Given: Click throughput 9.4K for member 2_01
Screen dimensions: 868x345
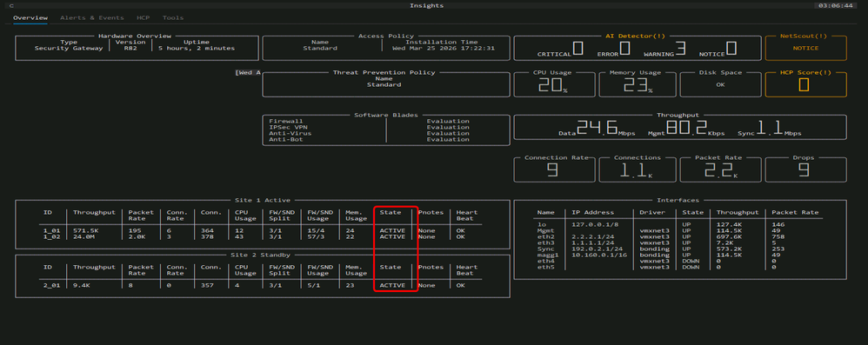Looking at the screenshot, I should point(82,285).
